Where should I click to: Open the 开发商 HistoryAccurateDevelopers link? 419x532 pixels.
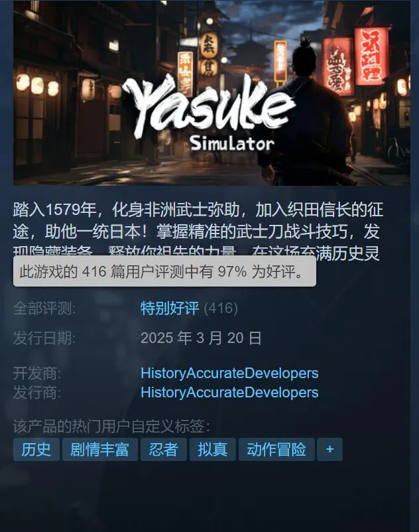(x=229, y=373)
